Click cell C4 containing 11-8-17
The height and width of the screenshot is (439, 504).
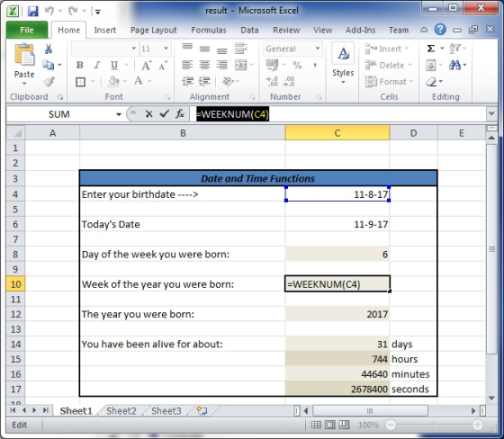[337, 194]
